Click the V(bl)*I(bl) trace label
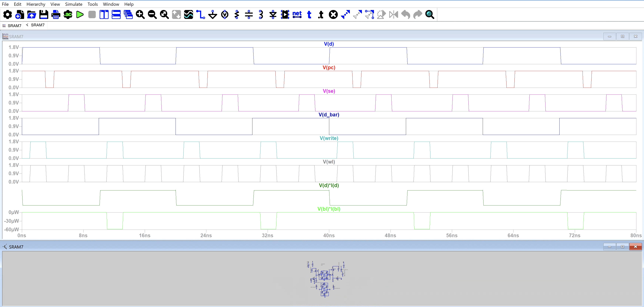The height and width of the screenshot is (307, 644). pyautogui.click(x=329, y=209)
